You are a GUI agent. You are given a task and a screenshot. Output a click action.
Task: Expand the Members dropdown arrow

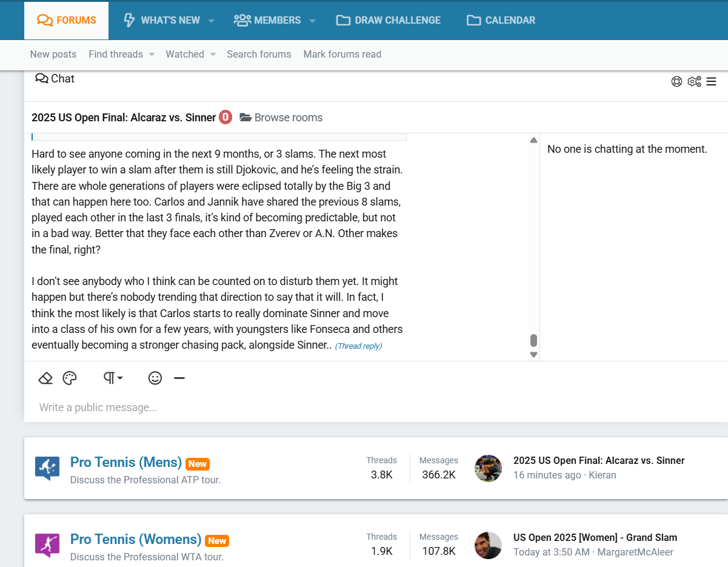(x=312, y=21)
